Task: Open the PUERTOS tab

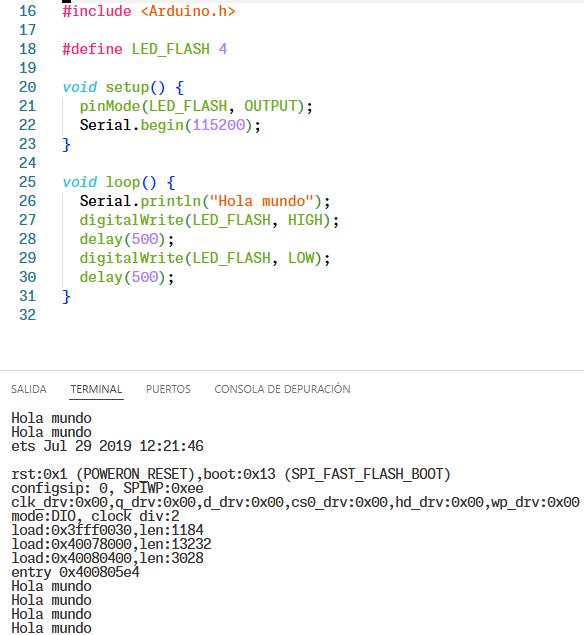Action: click(168, 389)
